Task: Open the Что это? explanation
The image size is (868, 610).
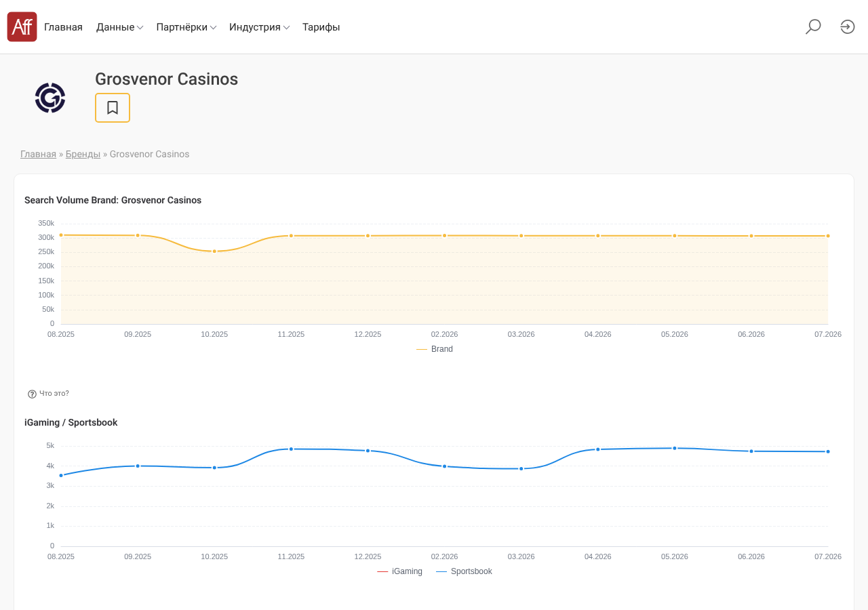Action: tap(54, 393)
